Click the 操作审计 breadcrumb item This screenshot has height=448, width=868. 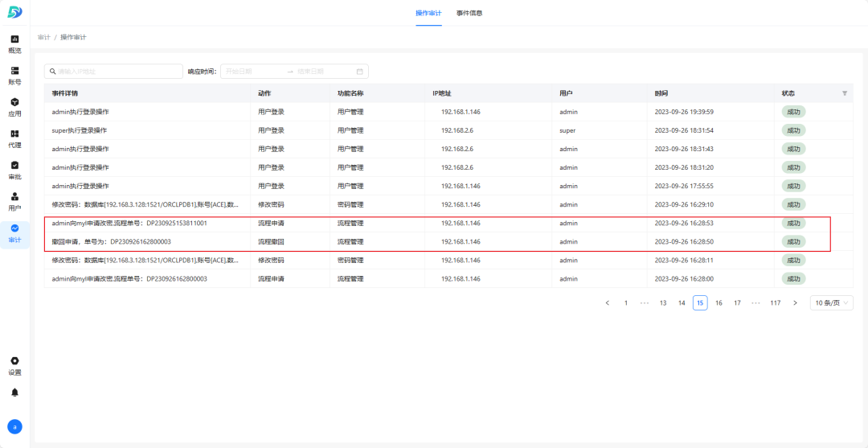(73, 37)
